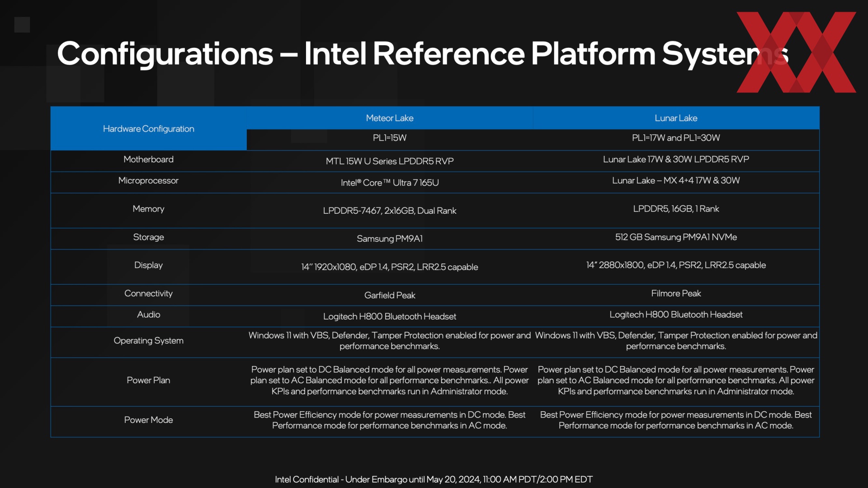Click the 'Meteor Lake' column header
The image size is (868, 488).
(390, 118)
